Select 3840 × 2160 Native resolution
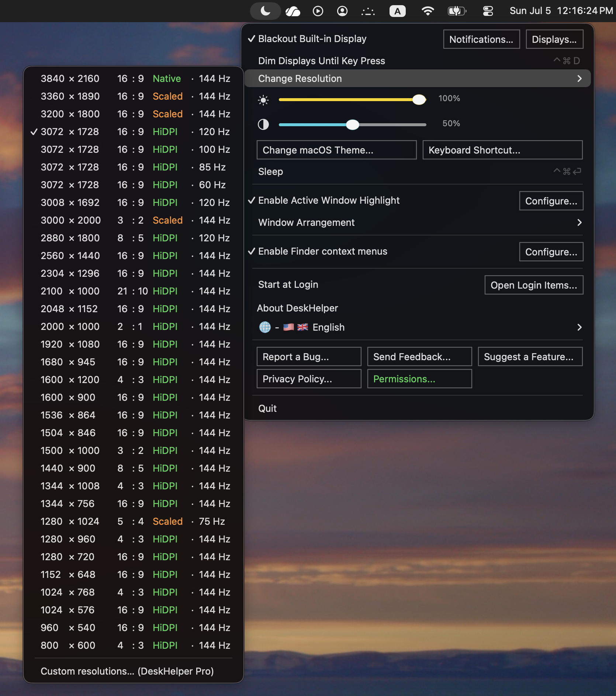The width and height of the screenshot is (616, 696). click(x=134, y=79)
